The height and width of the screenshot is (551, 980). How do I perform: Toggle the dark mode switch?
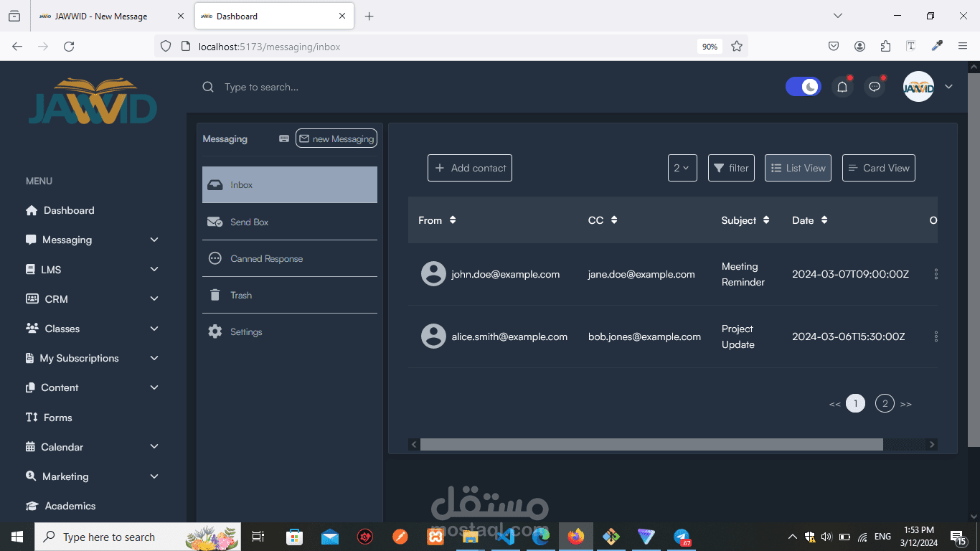coord(804,87)
